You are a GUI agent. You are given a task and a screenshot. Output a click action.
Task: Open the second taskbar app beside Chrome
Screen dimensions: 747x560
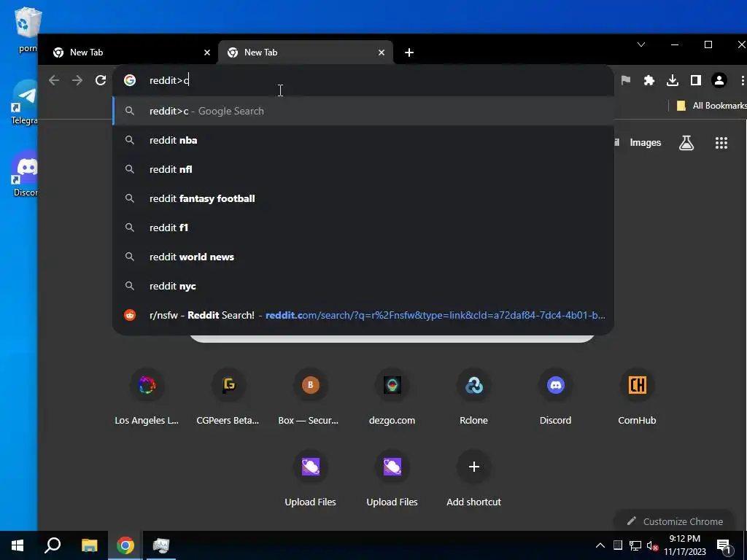tap(161, 545)
